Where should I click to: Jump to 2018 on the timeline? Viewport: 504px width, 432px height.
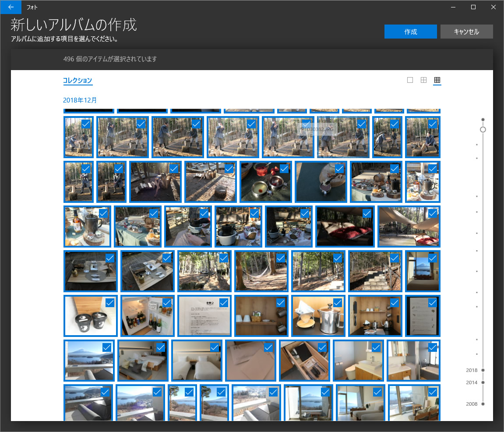[x=483, y=370]
